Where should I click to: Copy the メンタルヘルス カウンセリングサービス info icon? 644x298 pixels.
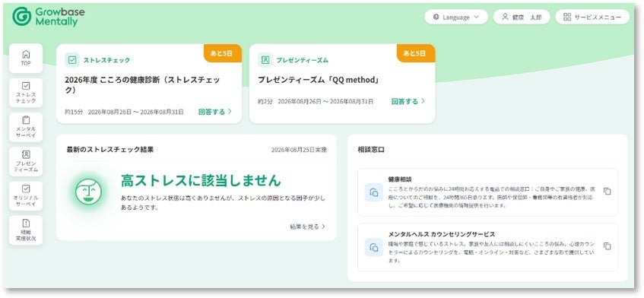tap(607, 246)
